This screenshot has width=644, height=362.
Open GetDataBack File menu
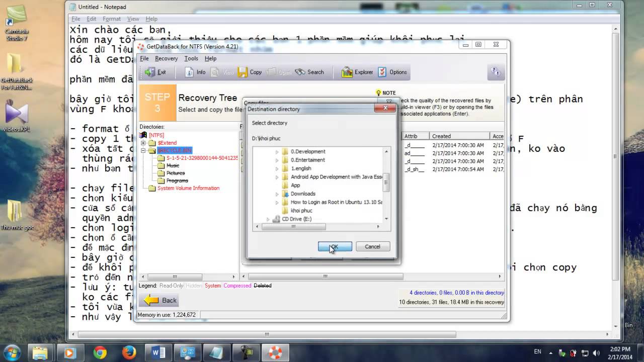(144, 58)
